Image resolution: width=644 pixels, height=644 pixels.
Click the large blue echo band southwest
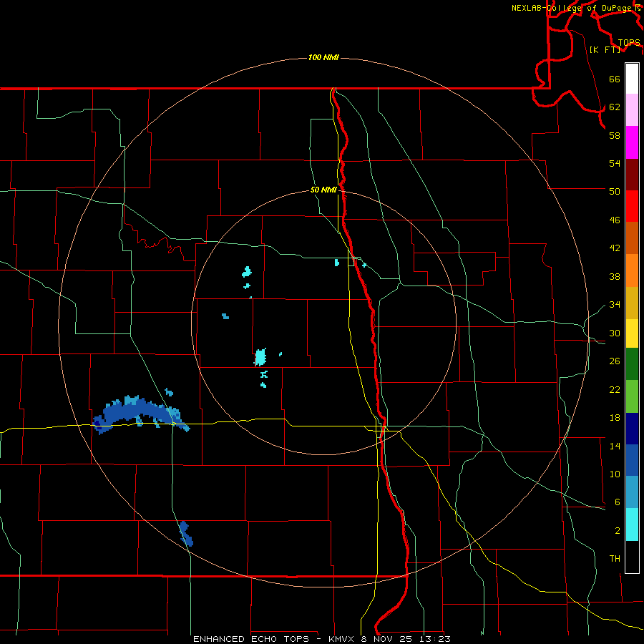140,414
